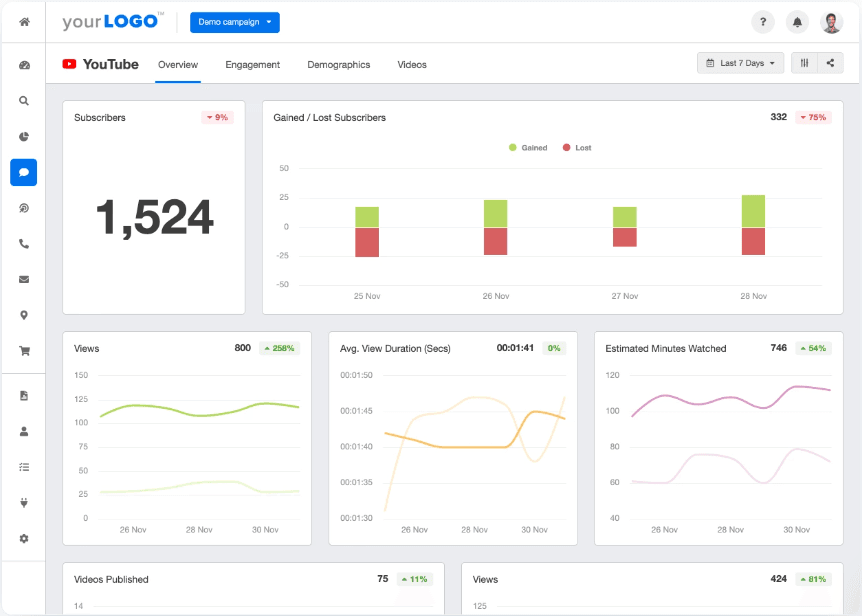The width and height of the screenshot is (862, 616).
Task: Open the shopping cart section in sidebar
Action: (23, 350)
